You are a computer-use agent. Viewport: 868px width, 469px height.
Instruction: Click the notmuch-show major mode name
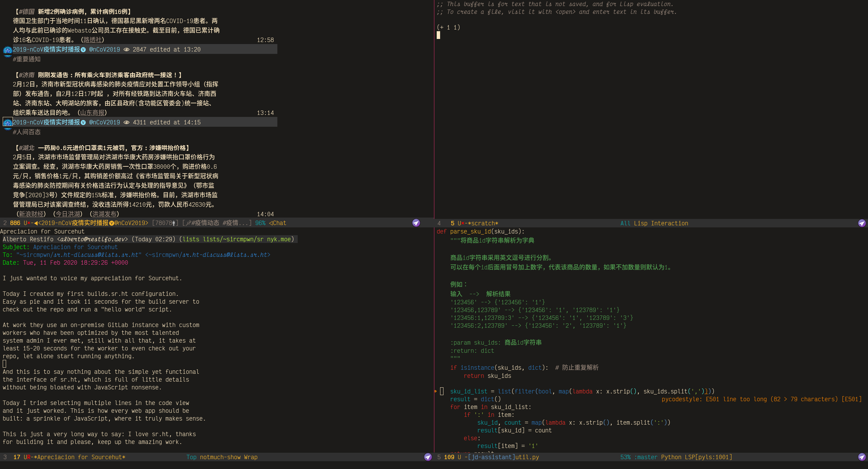220,457
